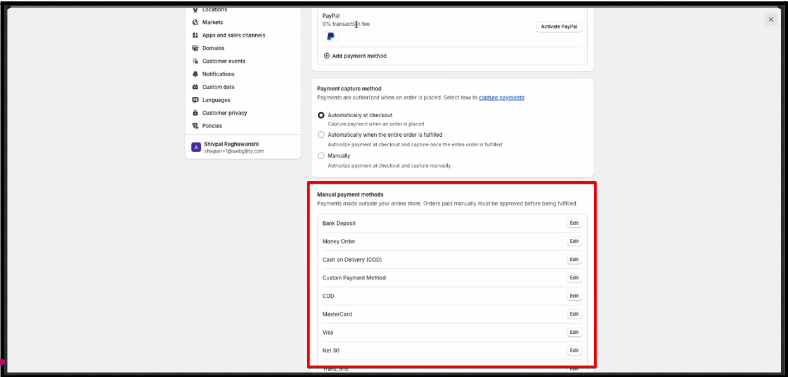Click the Notifications bell icon
The width and height of the screenshot is (788, 377).
click(195, 74)
